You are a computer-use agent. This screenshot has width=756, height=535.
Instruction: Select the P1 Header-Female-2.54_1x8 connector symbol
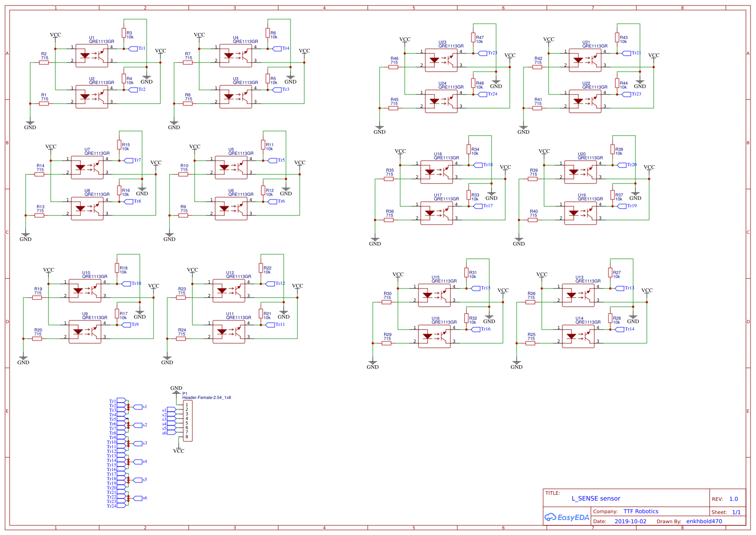pos(189,420)
